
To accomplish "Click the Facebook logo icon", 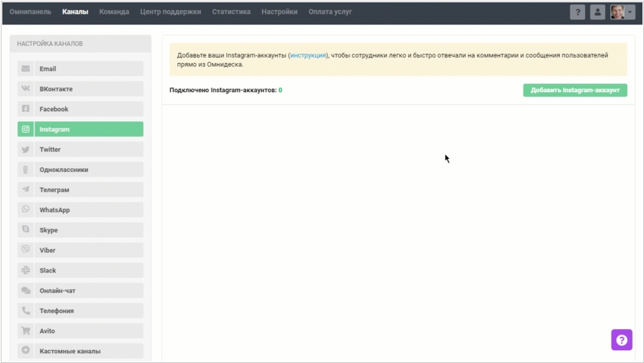I will point(25,109).
